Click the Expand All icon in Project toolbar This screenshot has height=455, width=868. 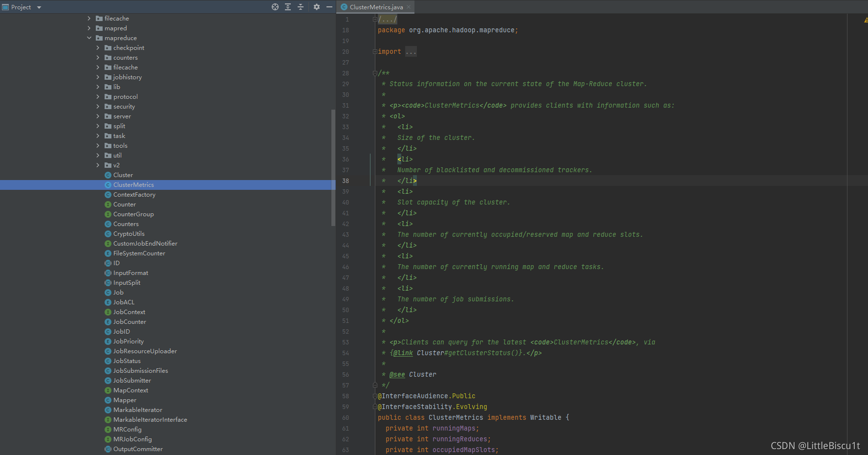point(288,7)
